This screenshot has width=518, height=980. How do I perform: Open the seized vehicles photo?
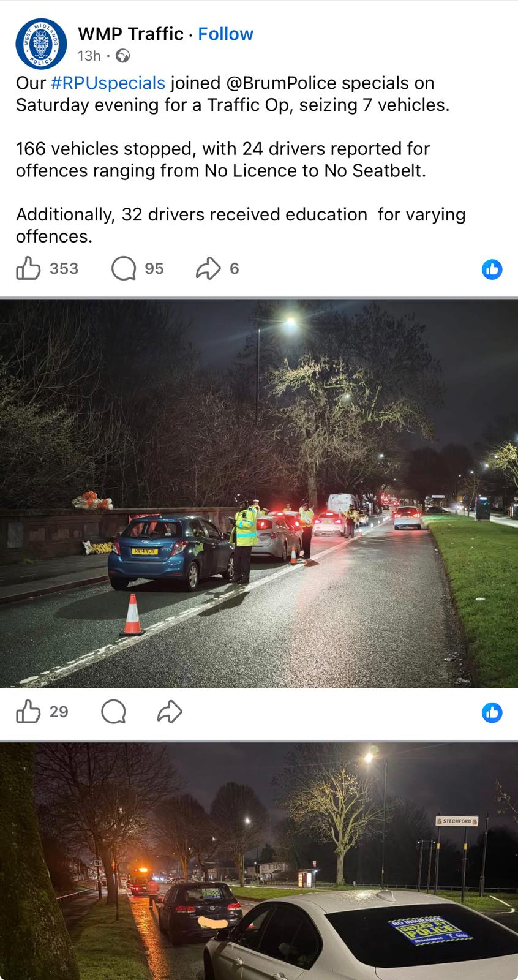[x=259, y=861]
